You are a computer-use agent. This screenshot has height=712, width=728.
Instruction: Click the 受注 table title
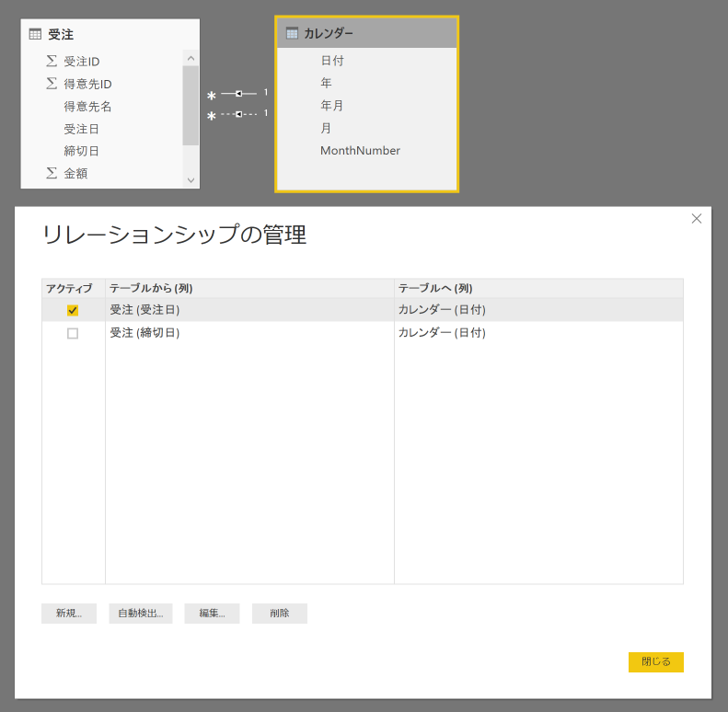pos(61,34)
